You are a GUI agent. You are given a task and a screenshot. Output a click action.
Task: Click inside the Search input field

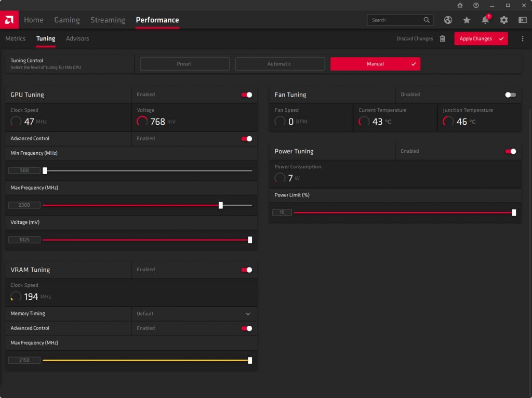pos(395,20)
